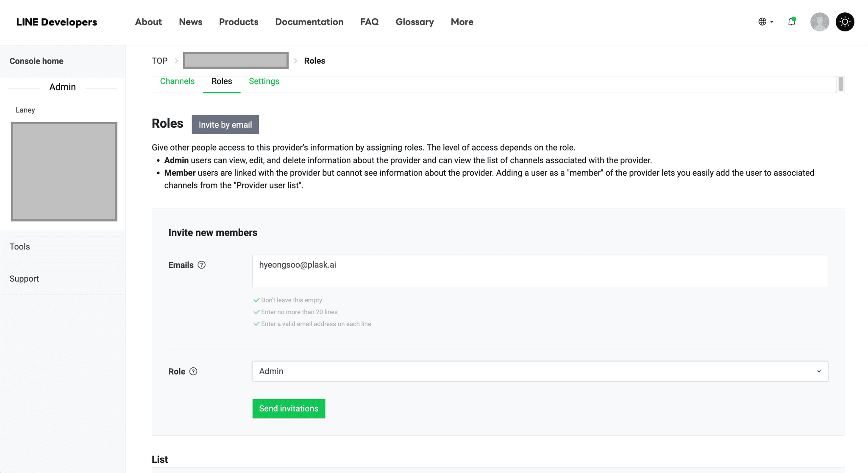Image resolution: width=868 pixels, height=473 pixels.
Task: Open the Role dropdown set to Admin
Action: click(x=540, y=371)
